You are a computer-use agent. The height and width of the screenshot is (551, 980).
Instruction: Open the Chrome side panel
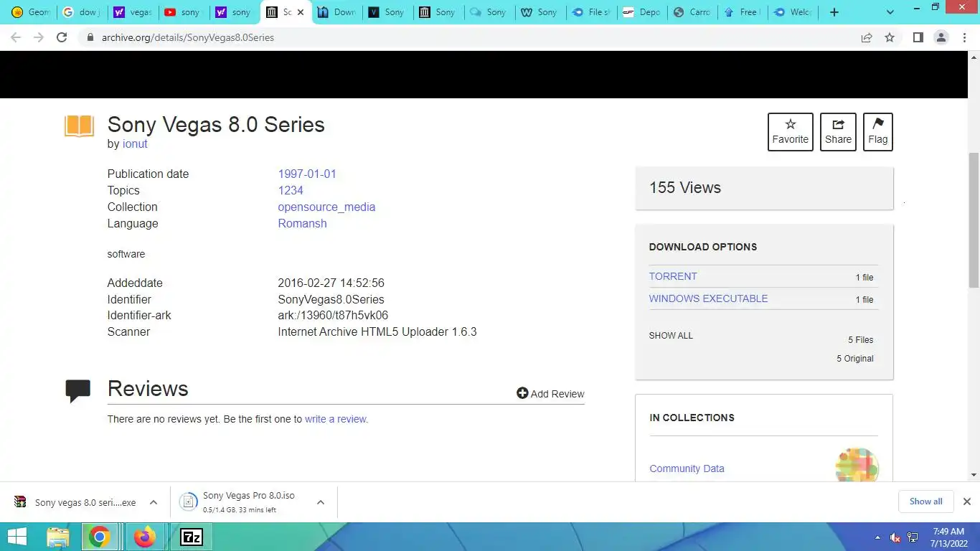[918, 37]
